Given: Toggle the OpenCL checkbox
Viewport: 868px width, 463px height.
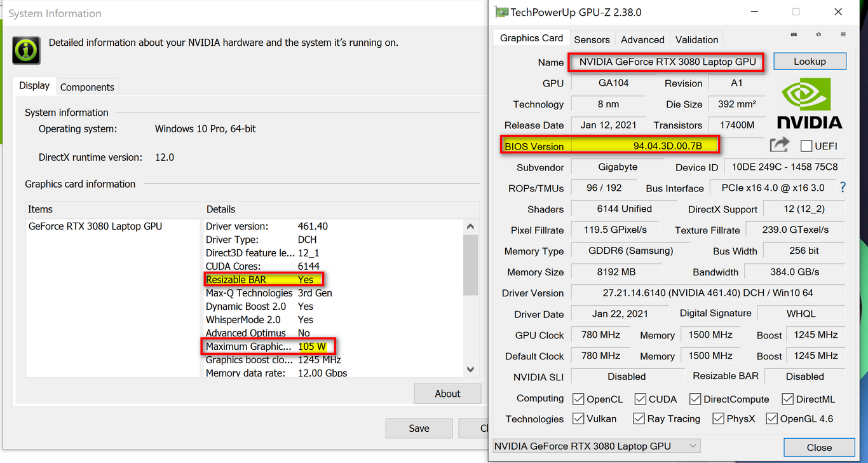Looking at the screenshot, I should (x=578, y=399).
